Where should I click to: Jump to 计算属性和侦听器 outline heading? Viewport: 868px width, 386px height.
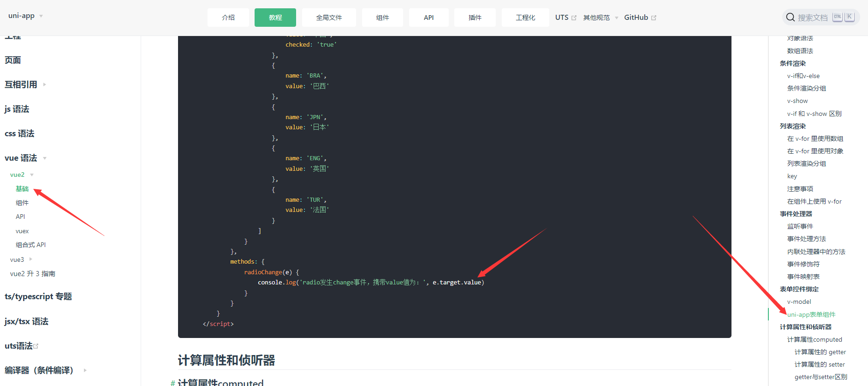(x=806, y=327)
